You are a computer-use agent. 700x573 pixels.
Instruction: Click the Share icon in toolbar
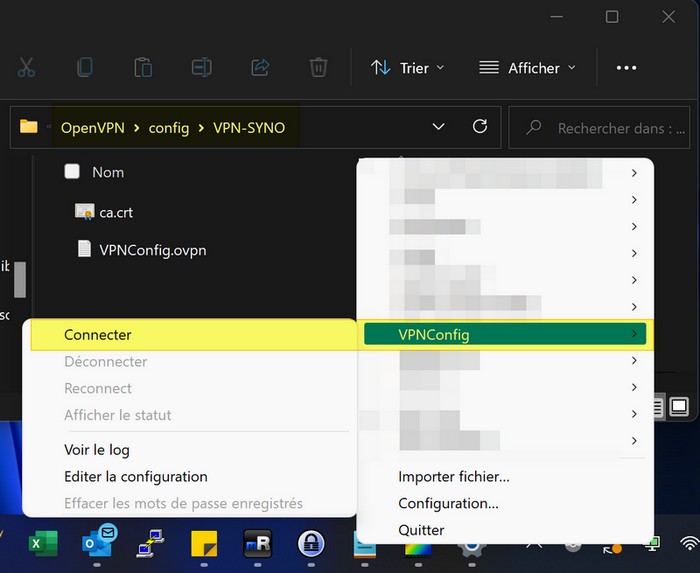click(x=260, y=68)
